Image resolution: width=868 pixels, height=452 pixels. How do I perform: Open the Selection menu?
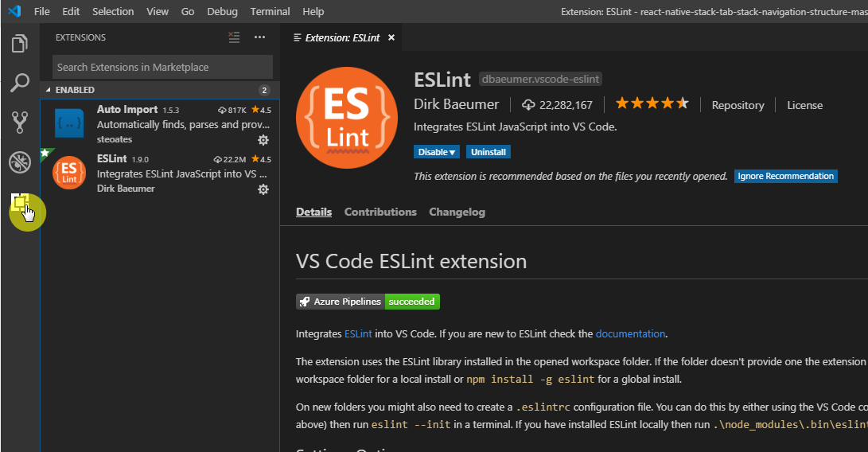click(113, 11)
